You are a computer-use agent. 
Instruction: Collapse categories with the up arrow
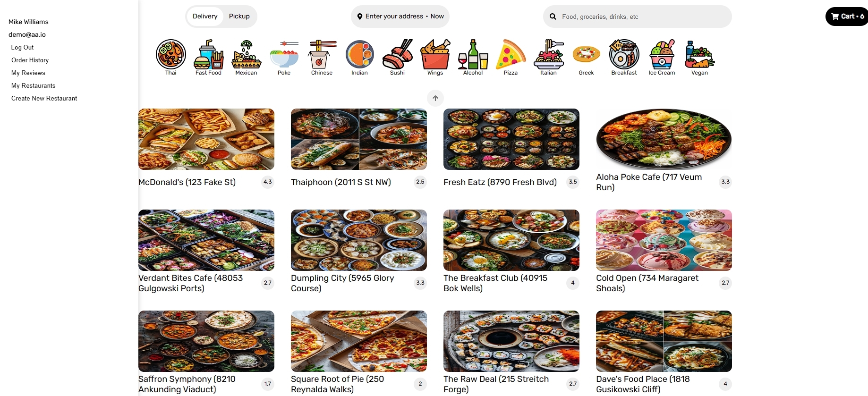point(435,98)
